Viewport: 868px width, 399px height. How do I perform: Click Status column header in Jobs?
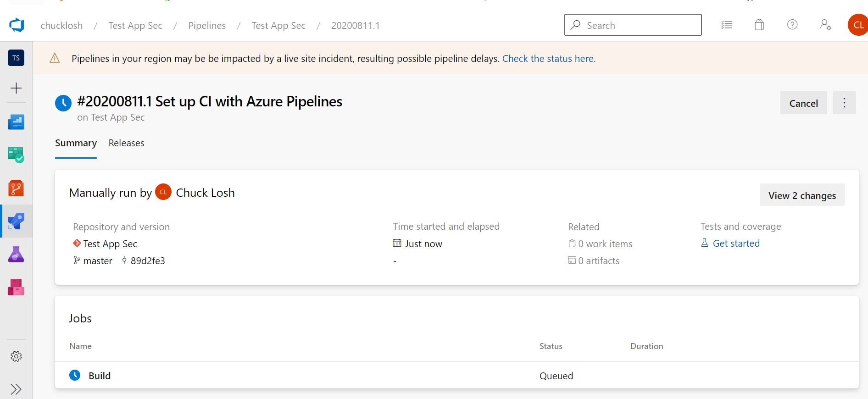(x=551, y=346)
